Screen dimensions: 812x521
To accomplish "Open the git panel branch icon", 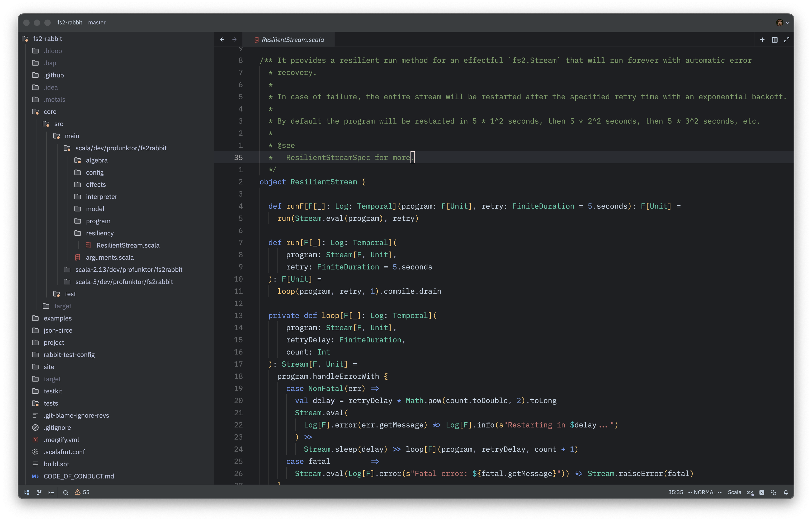I will [39, 492].
